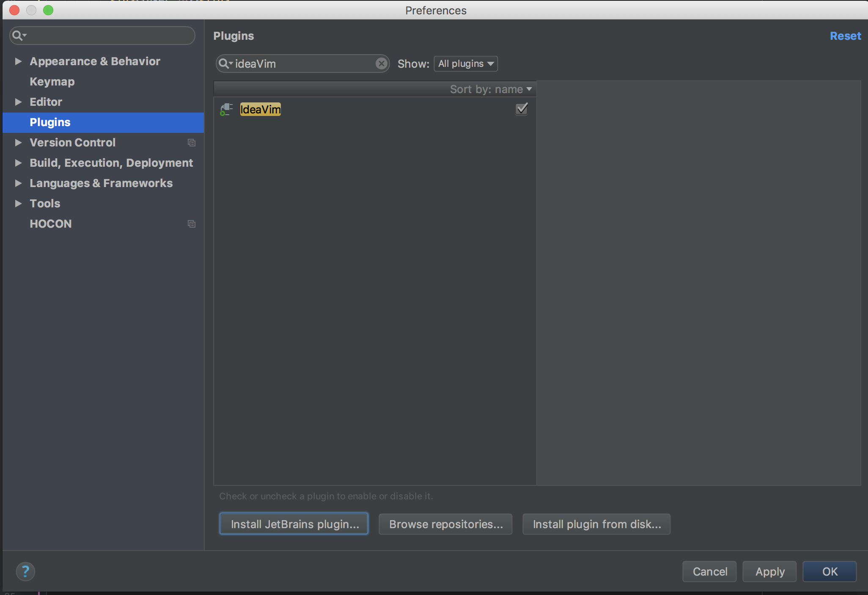868x595 pixels.
Task: Focus the sidebar settings search field
Action: [x=110, y=36]
